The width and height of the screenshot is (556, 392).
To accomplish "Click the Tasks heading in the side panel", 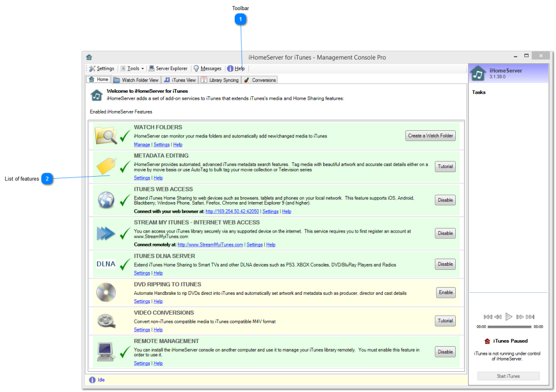I will click(479, 92).
